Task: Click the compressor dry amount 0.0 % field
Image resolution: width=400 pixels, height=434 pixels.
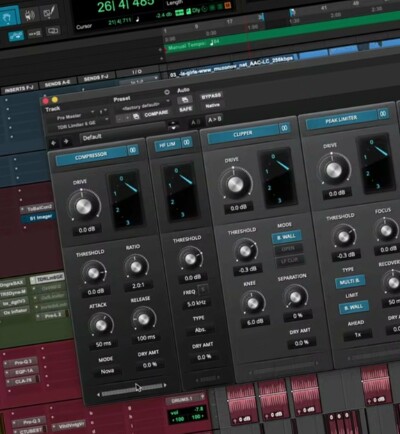Action: pyautogui.click(x=150, y=365)
